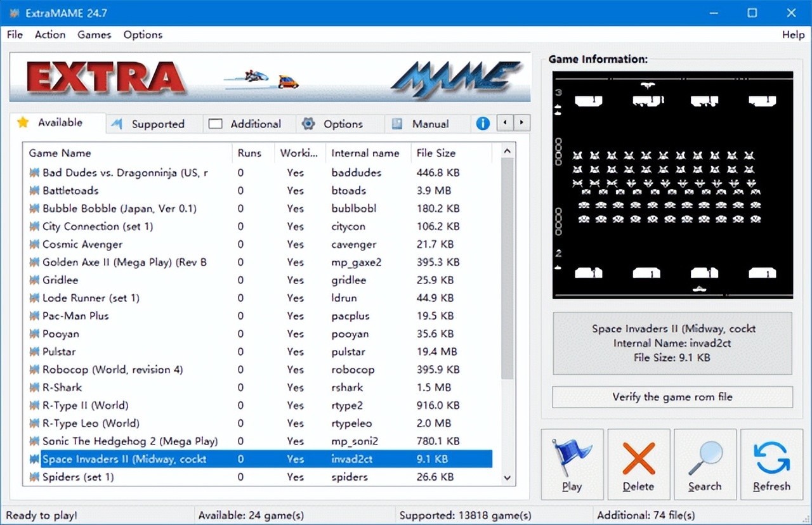Sort by the Game Name column header
This screenshot has height=525, width=812.
(x=128, y=153)
